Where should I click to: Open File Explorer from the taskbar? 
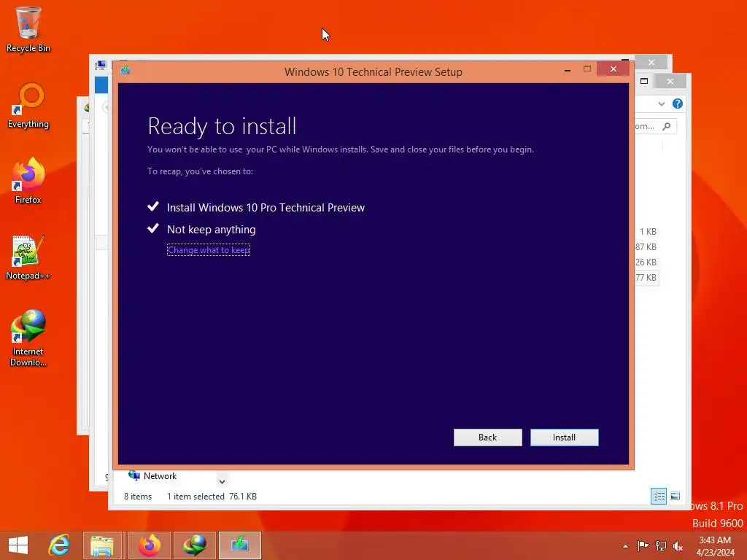pyautogui.click(x=103, y=545)
